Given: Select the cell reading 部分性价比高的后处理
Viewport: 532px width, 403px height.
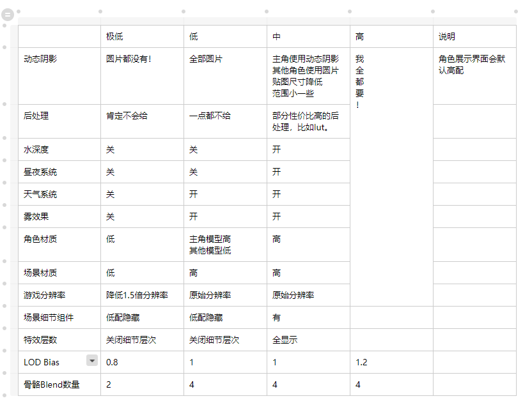Looking at the screenshot, I should [308, 121].
